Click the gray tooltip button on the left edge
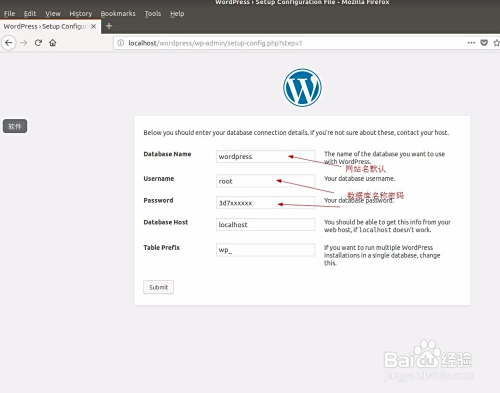 point(15,126)
